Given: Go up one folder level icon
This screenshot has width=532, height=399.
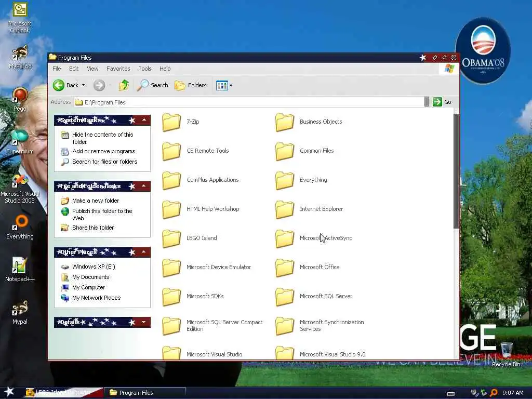Looking at the screenshot, I should 124,85.
